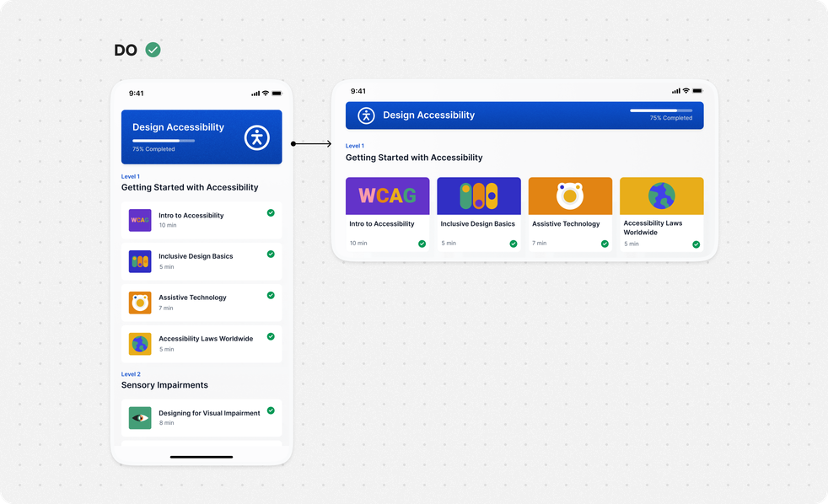Viewport: 828px width, 504px height.
Task: Toggle the checkmark on tablet Assistive Technology card
Action: pos(605,244)
